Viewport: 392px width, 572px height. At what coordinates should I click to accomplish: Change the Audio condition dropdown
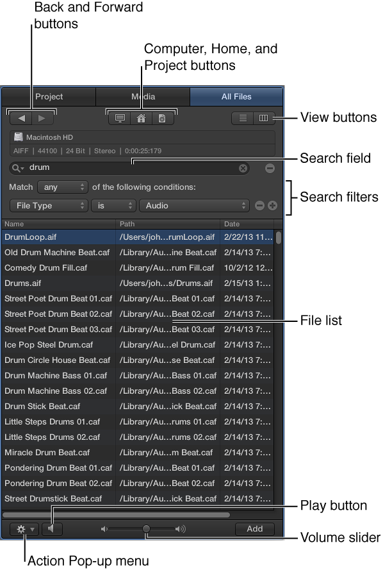pos(194,205)
